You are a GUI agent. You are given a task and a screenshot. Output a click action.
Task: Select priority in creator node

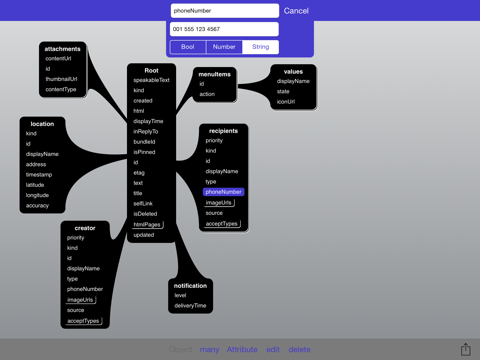click(76, 238)
